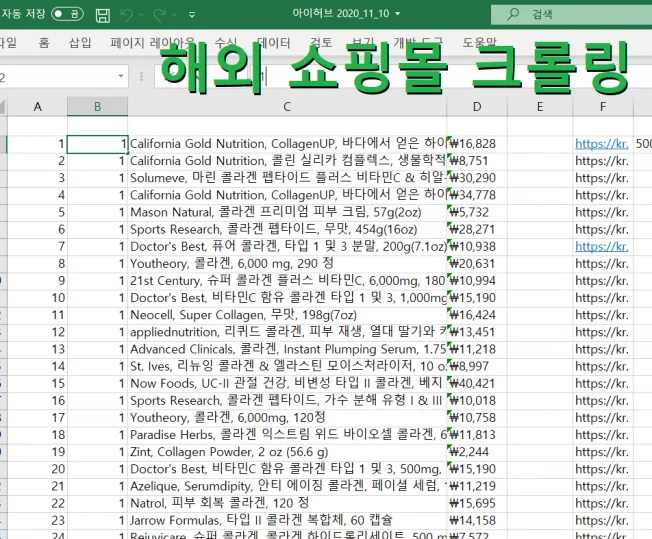Select the Natrol 피부 회복 콜라겐 120 정 cell
Viewport: 652px width, 539px height.
pos(287,503)
